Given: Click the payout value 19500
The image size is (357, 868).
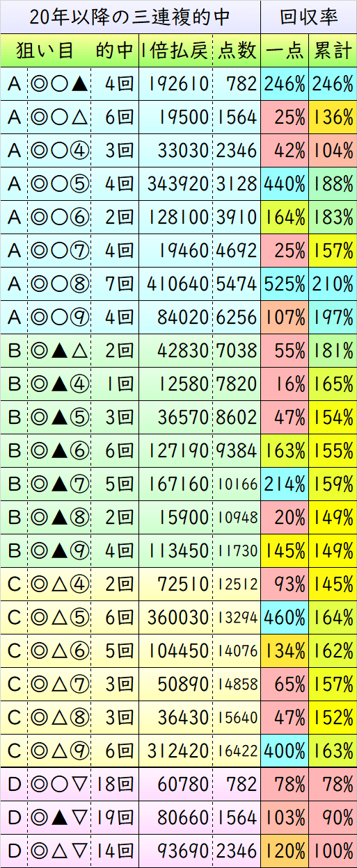Looking at the screenshot, I should pos(185,117).
